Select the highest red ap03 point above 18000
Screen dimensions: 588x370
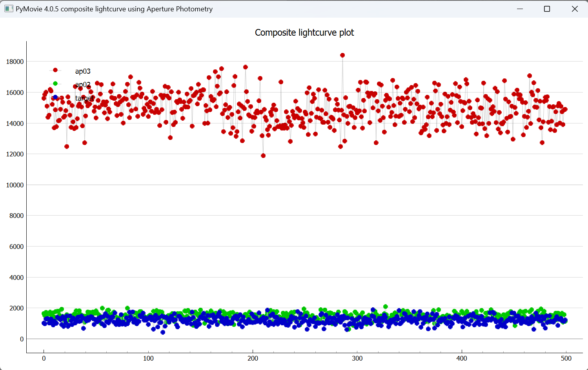(x=342, y=55)
